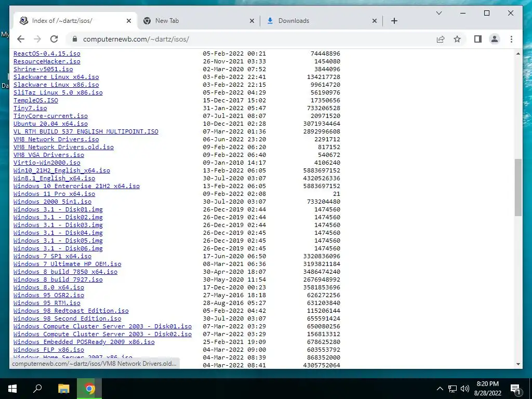Reload the current page
This screenshot has width=532, height=399.
click(x=54, y=39)
